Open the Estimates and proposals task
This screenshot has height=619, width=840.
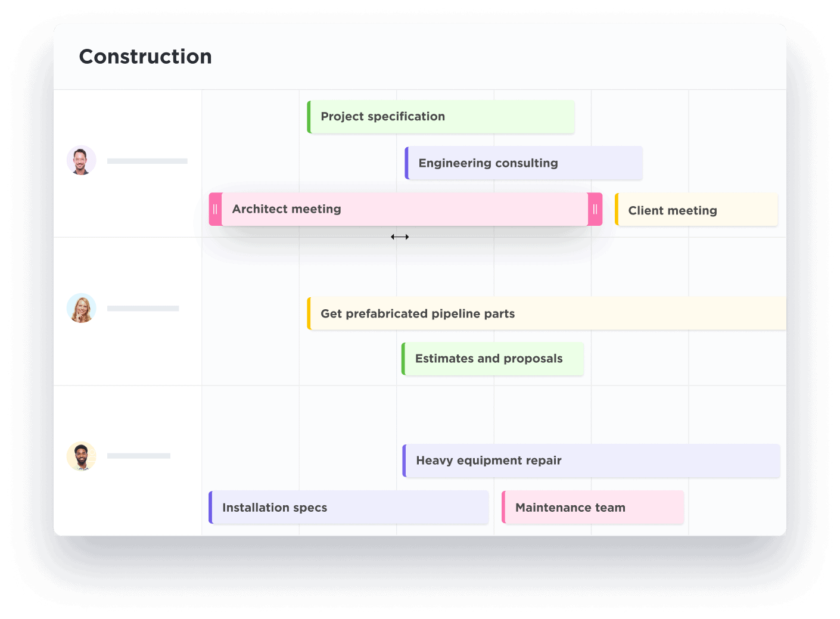tap(493, 359)
